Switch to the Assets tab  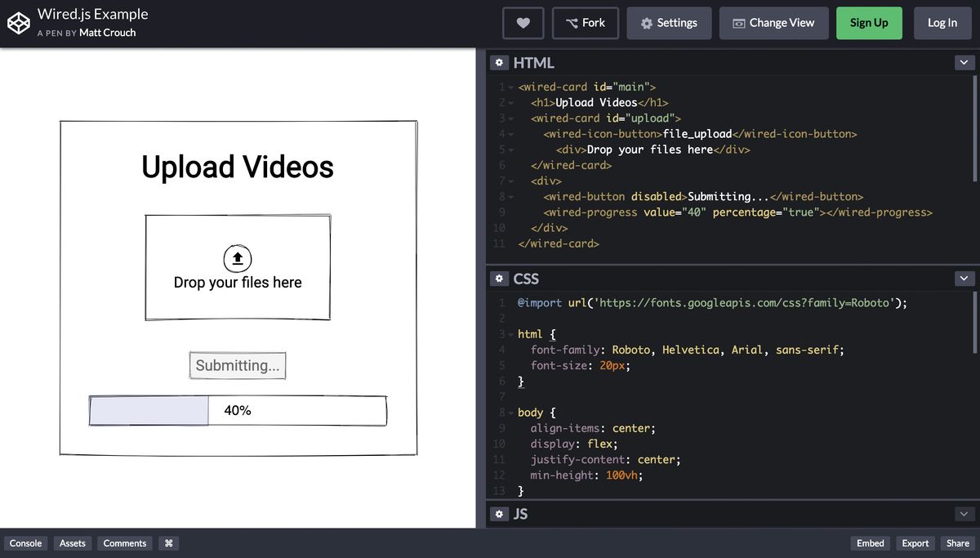point(72,542)
